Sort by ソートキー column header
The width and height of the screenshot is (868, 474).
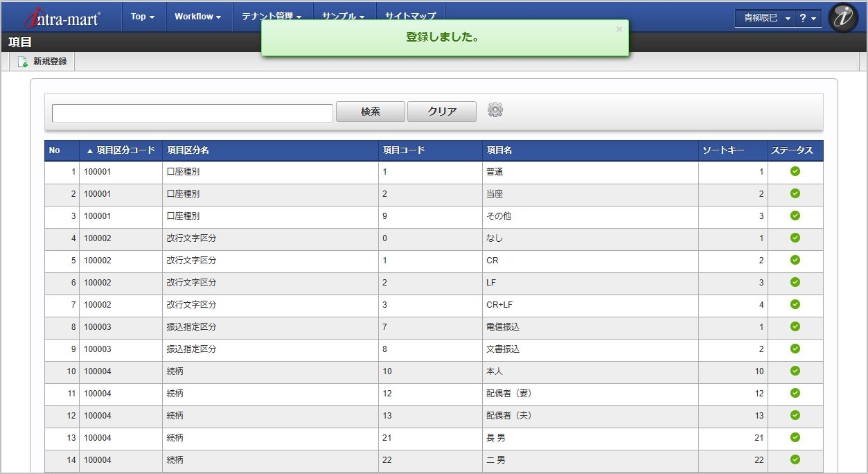733,150
